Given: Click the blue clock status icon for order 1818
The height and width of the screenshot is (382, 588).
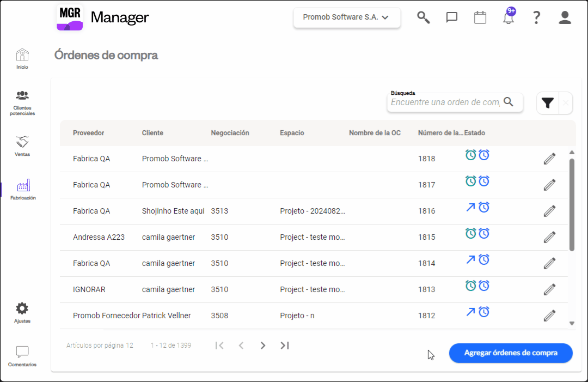Looking at the screenshot, I should point(484,155).
